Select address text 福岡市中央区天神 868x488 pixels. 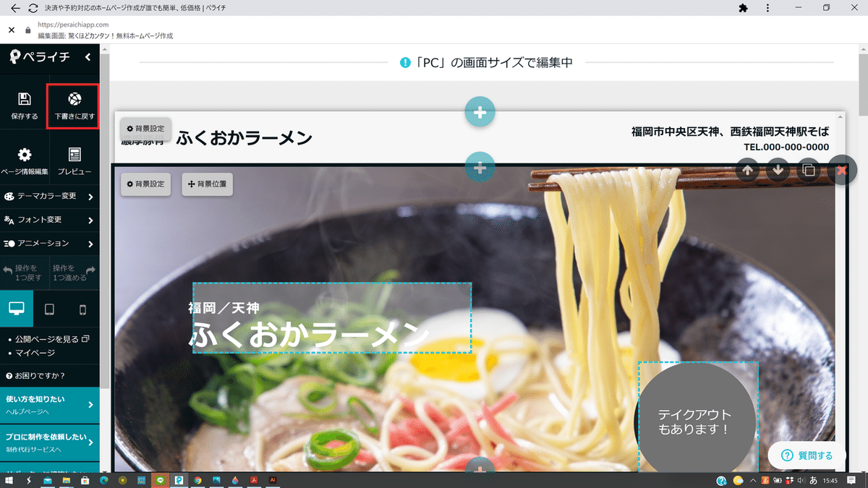tap(730, 132)
